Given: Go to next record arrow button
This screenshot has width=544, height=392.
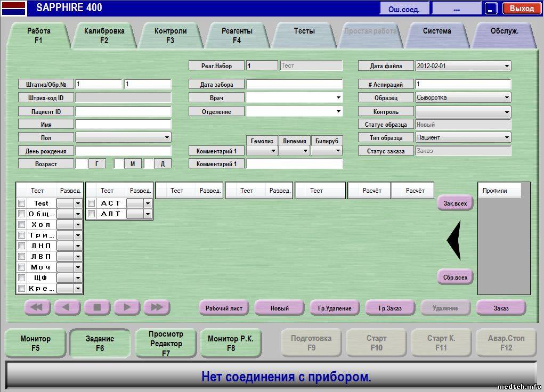Looking at the screenshot, I should [127, 307].
